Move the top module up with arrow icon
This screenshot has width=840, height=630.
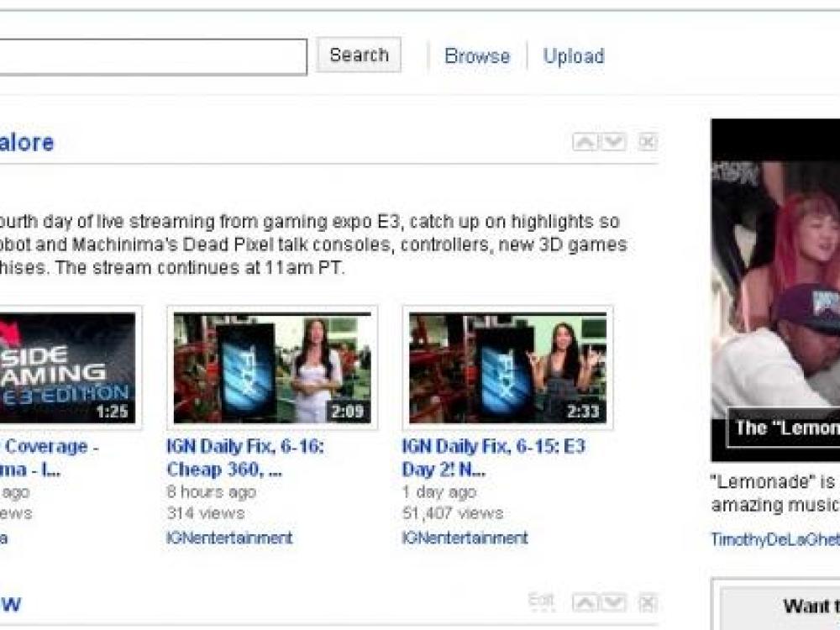(585, 142)
